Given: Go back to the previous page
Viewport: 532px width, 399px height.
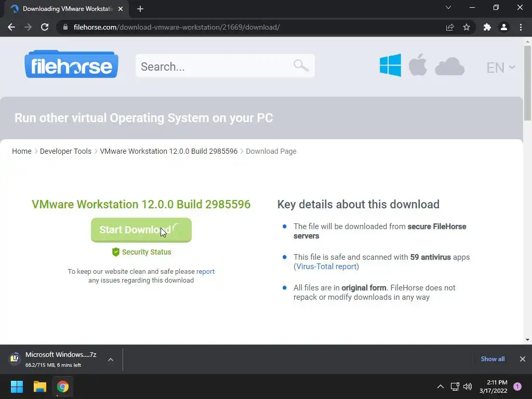Looking at the screenshot, I should coord(11,27).
